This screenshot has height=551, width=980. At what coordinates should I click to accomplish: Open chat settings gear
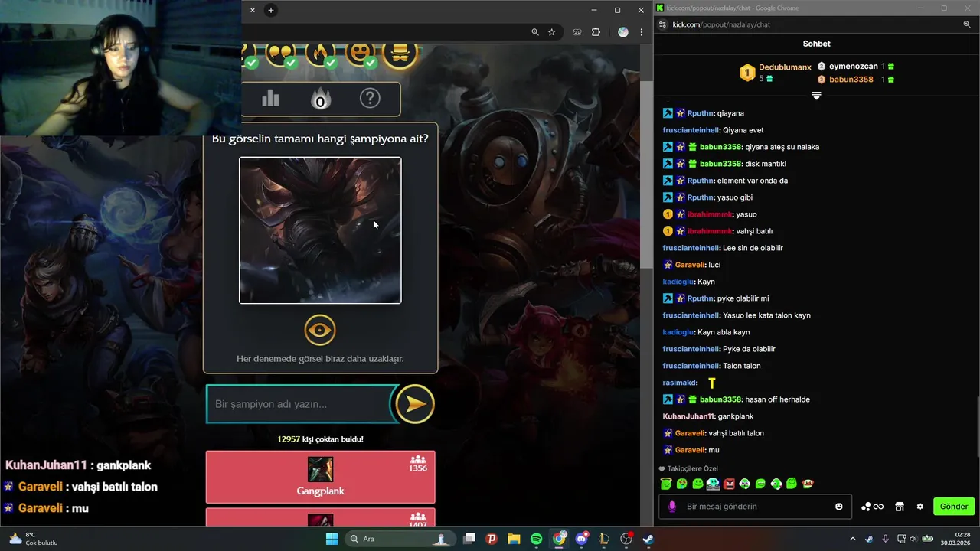(x=920, y=507)
